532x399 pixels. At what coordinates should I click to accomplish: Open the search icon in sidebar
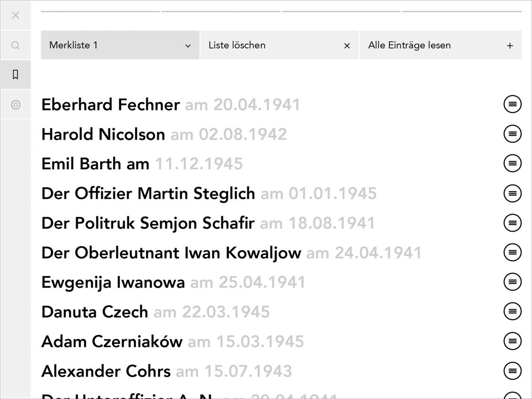(15, 45)
